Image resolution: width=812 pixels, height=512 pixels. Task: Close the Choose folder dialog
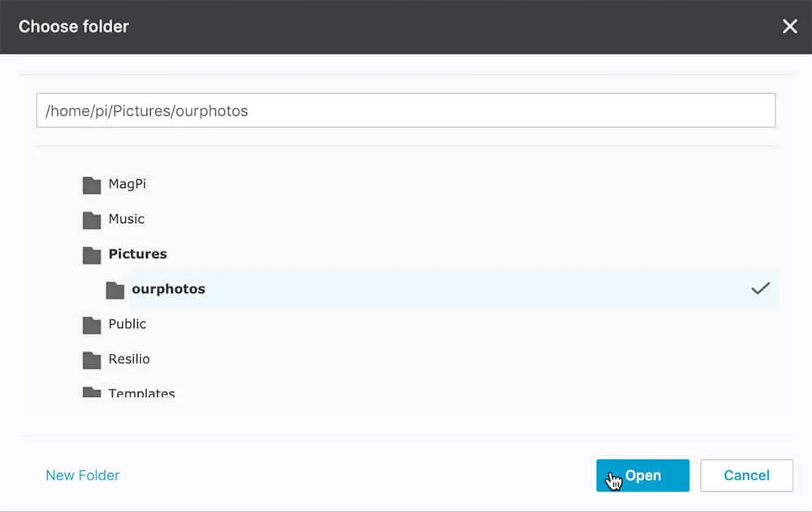pyautogui.click(x=790, y=27)
